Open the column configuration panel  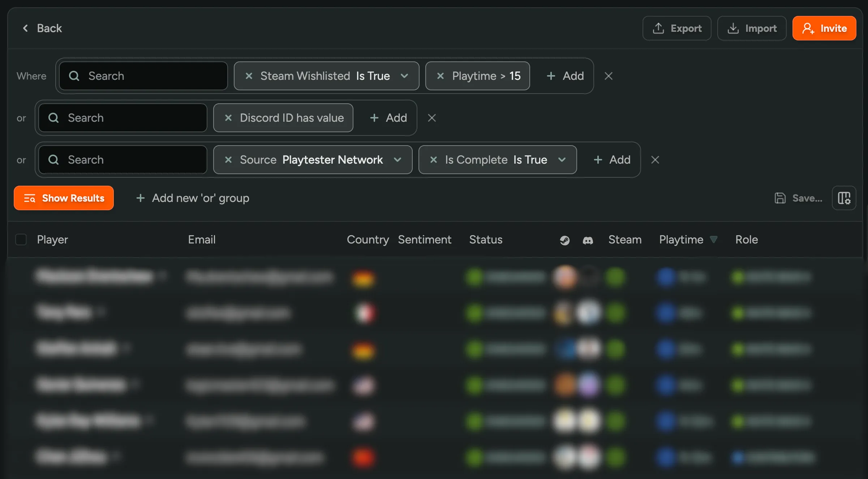click(844, 198)
